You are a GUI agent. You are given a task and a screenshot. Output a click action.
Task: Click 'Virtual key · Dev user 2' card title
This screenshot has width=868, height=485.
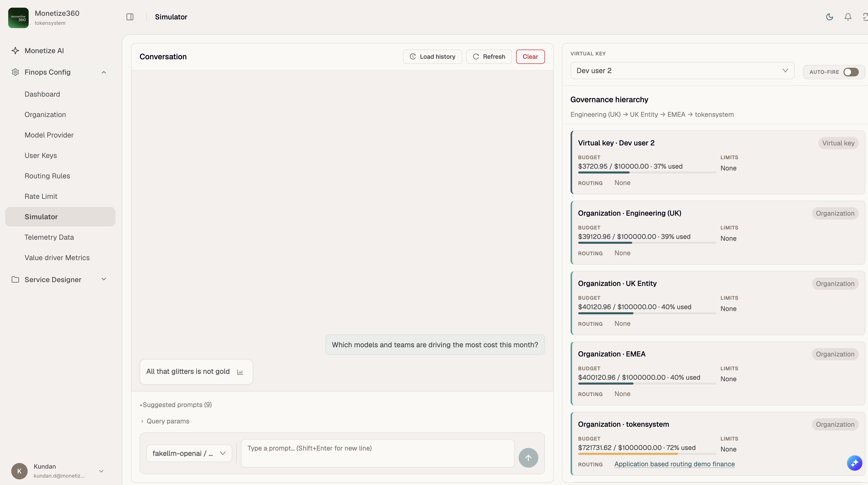(616, 143)
